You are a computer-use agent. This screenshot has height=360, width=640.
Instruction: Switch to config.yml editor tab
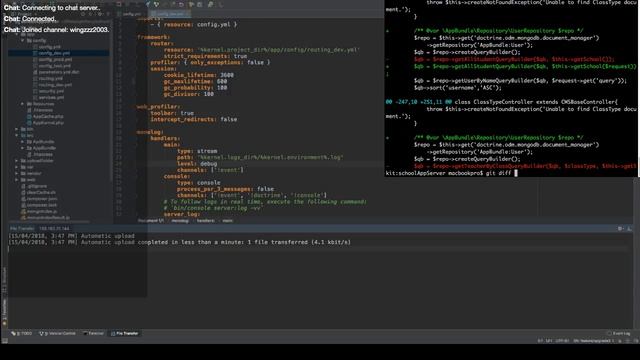(x=130, y=14)
